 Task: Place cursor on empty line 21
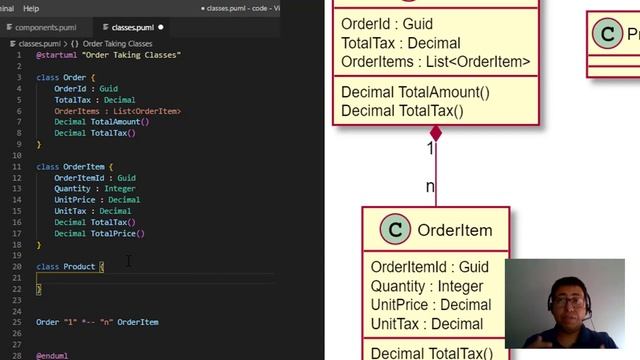(x=155, y=278)
